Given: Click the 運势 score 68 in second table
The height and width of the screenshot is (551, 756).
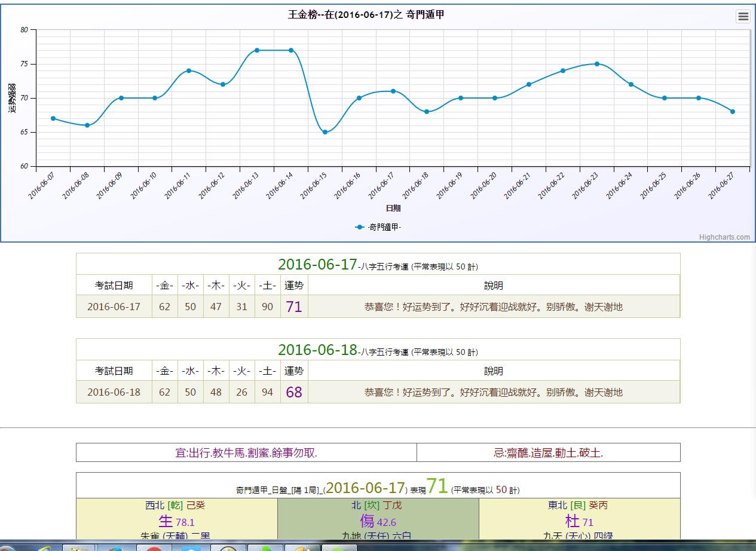Looking at the screenshot, I should pyautogui.click(x=294, y=392).
